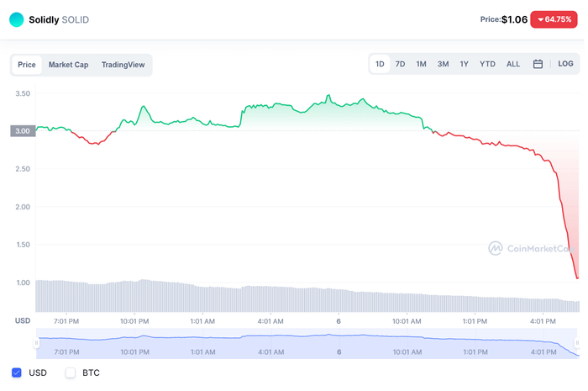Click the Solidly coin logo icon
This screenshot has height=391, width=588.
pos(16,19)
